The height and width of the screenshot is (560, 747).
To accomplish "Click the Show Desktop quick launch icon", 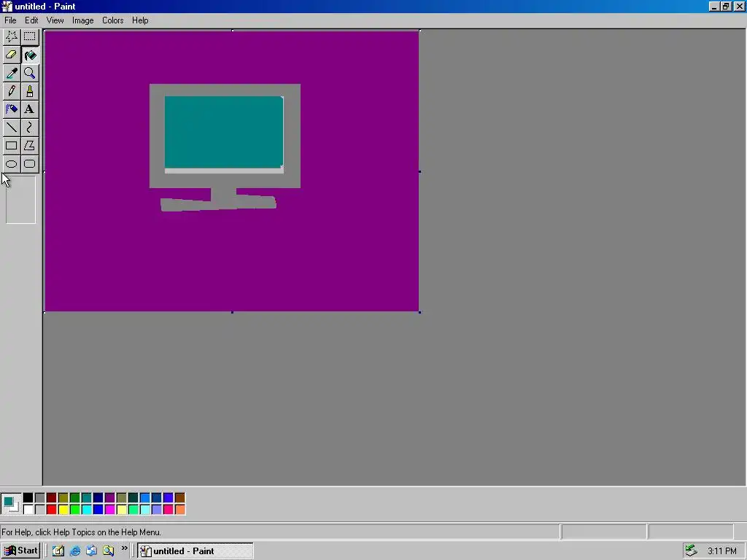I will 58,551.
